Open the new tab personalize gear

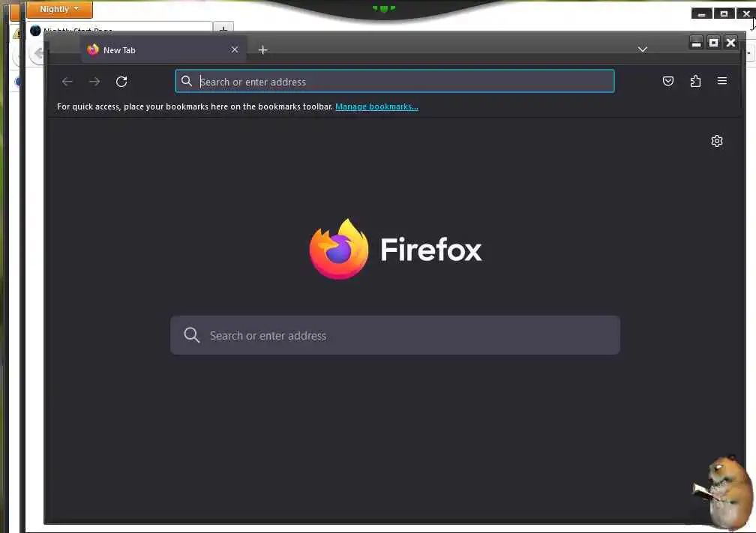(x=717, y=141)
